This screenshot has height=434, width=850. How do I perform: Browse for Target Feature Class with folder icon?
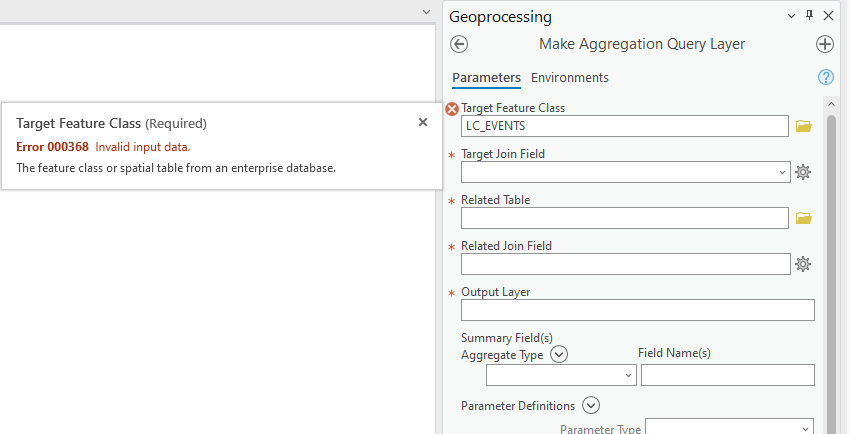[x=803, y=126]
